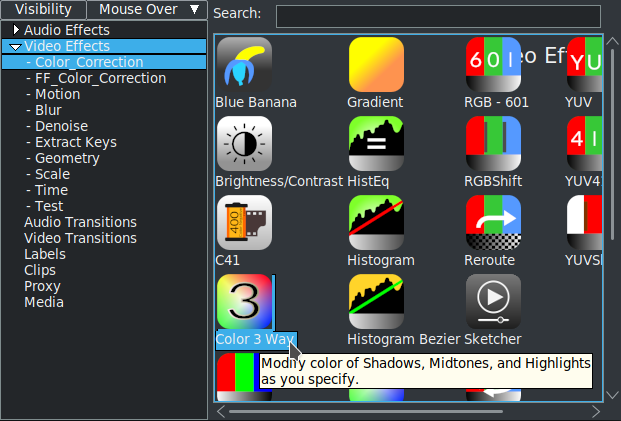This screenshot has height=421, width=621.
Task: Select the Blue Banana effect icon
Action: click(244, 65)
